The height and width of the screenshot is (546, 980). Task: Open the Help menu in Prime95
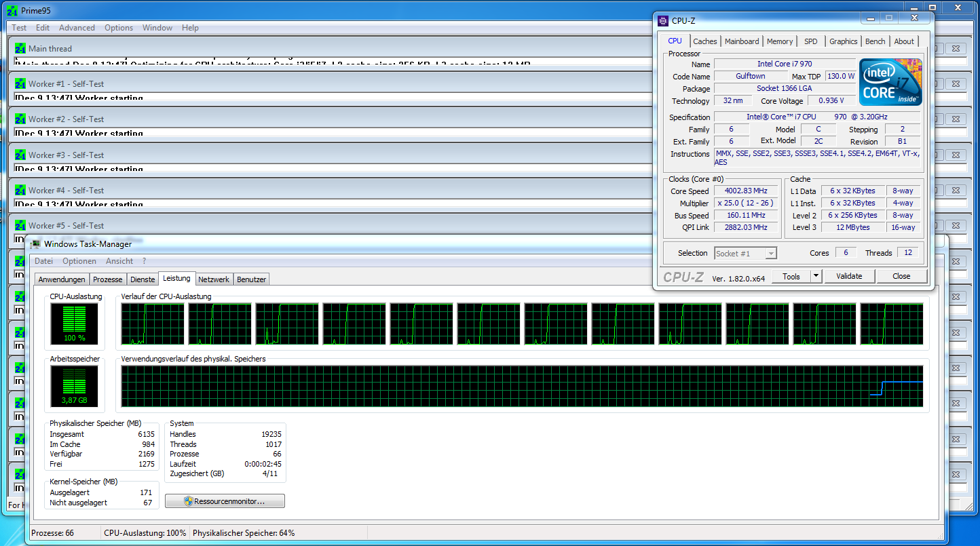coord(190,28)
